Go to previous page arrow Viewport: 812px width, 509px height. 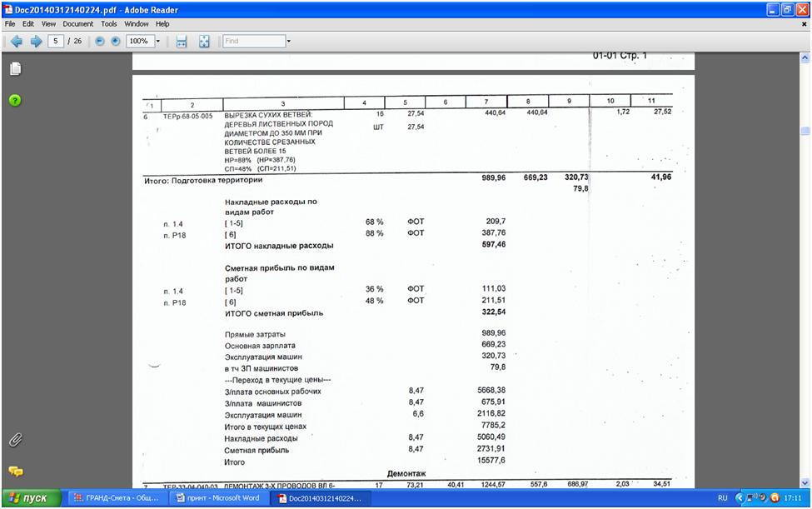tap(16, 41)
